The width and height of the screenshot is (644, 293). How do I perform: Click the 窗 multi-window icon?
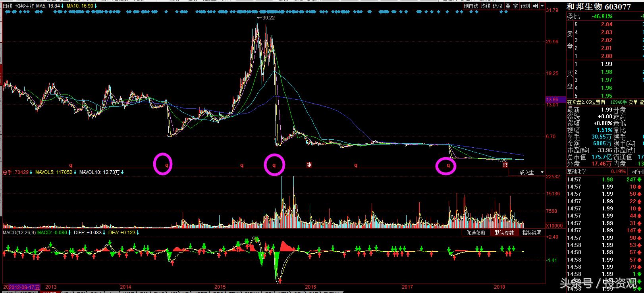click(515, 6)
